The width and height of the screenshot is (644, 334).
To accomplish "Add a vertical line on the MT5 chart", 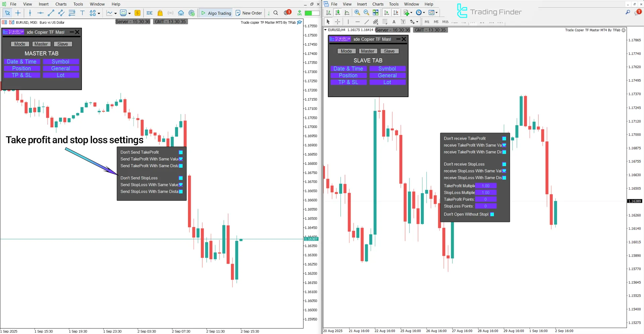I will [30, 13].
